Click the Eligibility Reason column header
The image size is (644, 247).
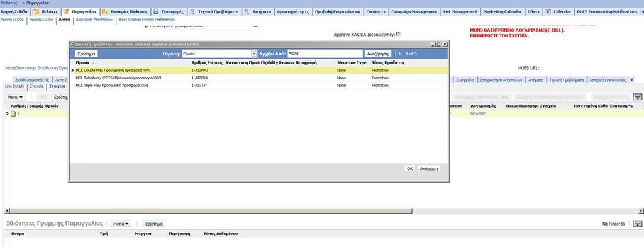(277, 63)
